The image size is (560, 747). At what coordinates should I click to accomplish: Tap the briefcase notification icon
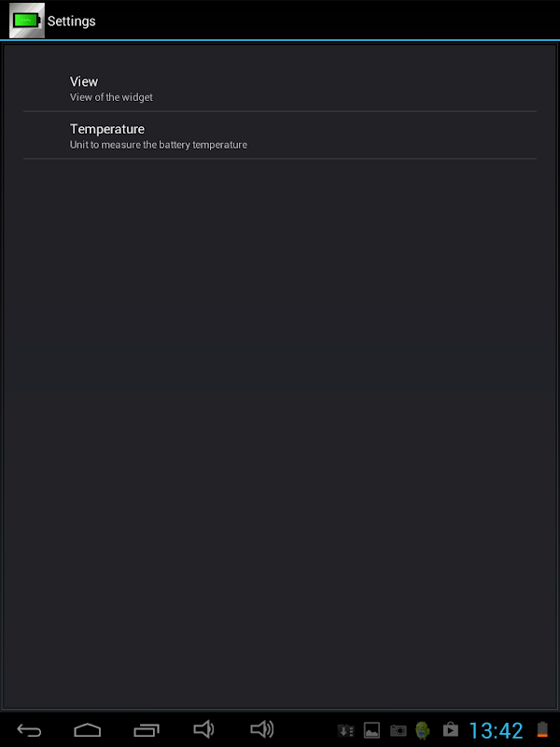pyautogui.click(x=450, y=730)
